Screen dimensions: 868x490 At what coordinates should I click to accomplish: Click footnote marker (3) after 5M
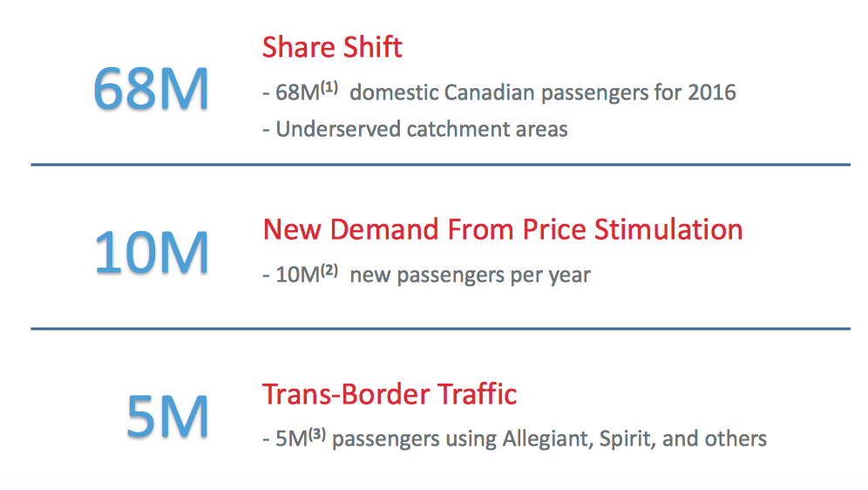[x=317, y=433]
